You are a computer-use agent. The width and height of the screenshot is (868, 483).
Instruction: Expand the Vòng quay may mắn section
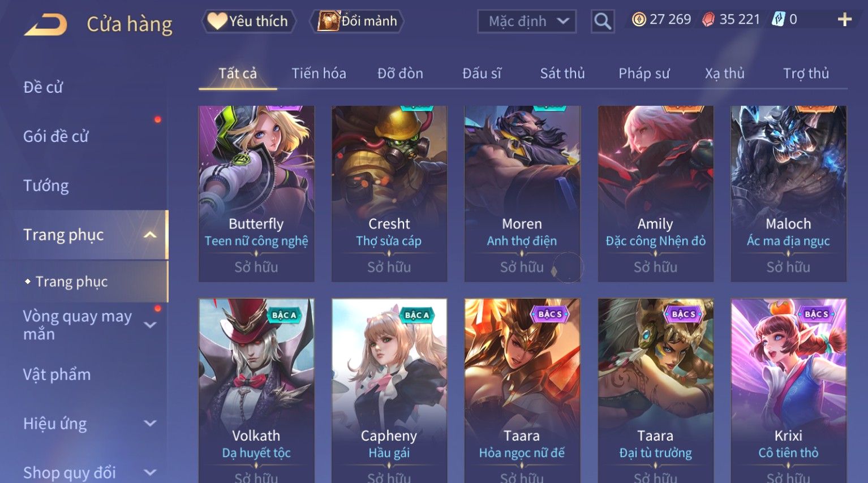coord(150,325)
